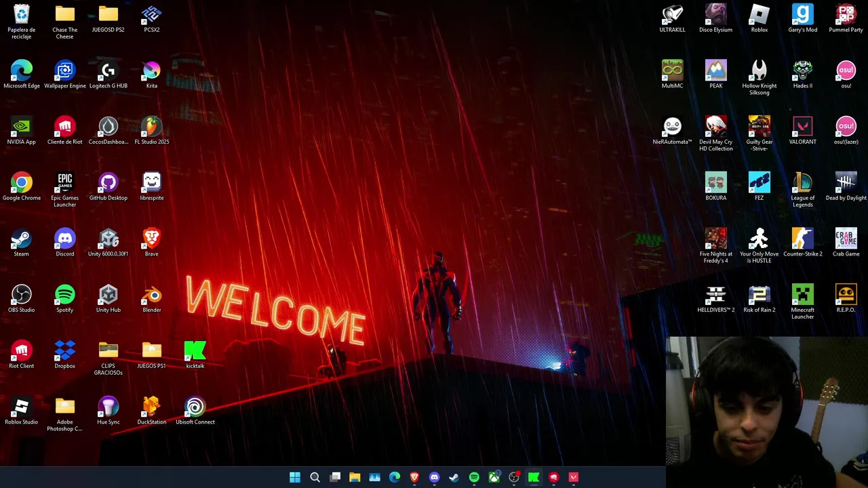Open the BOKURA game shortcut
This screenshot has height=488, width=868.
pyautogui.click(x=716, y=187)
